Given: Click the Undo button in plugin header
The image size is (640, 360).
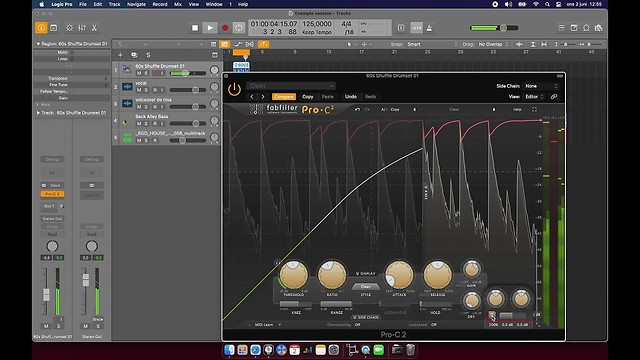Looking at the screenshot, I should pyautogui.click(x=351, y=97).
